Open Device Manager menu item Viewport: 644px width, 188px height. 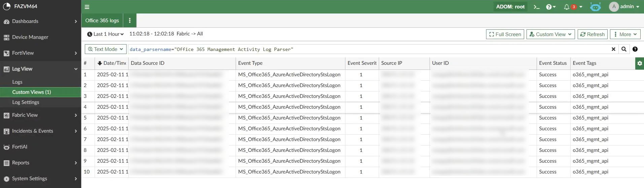(x=40, y=37)
